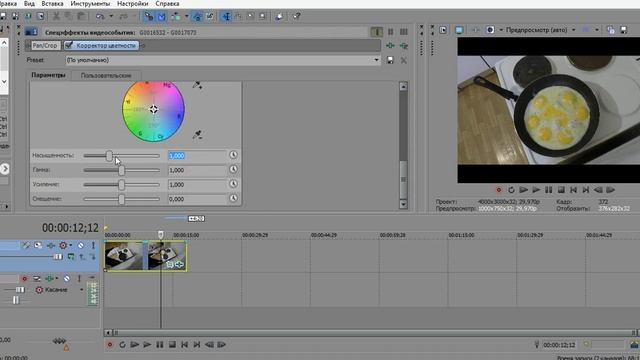Mute the video track icon
Screen dimensions: 640x360
pos(81,245)
